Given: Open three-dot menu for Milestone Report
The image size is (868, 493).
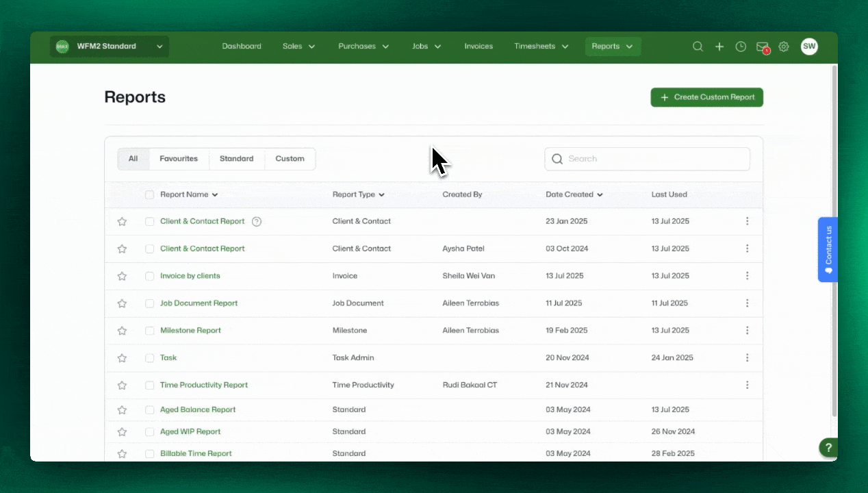Looking at the screenshot, I should pyautogui.click(x=747, y=331).
